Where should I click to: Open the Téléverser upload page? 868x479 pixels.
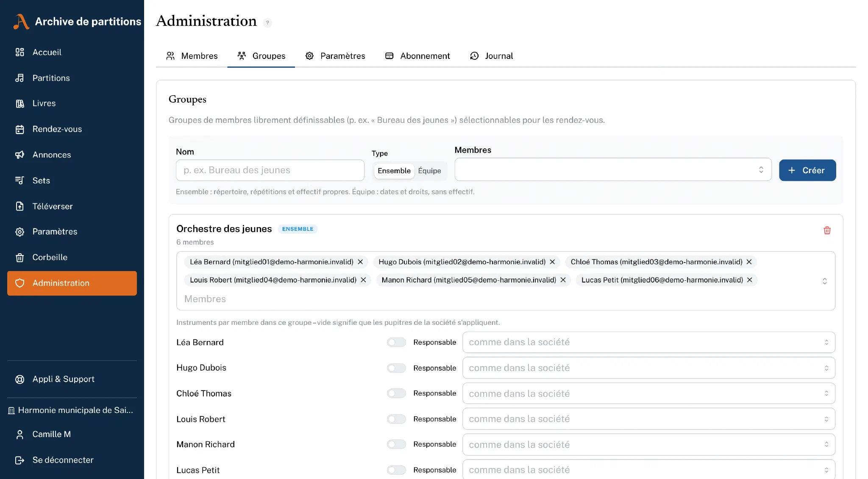click(72, 206)
